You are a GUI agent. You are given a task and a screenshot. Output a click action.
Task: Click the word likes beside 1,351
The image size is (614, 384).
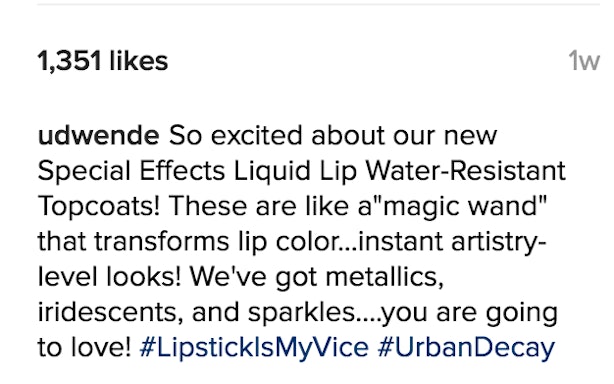coord(139,61)
